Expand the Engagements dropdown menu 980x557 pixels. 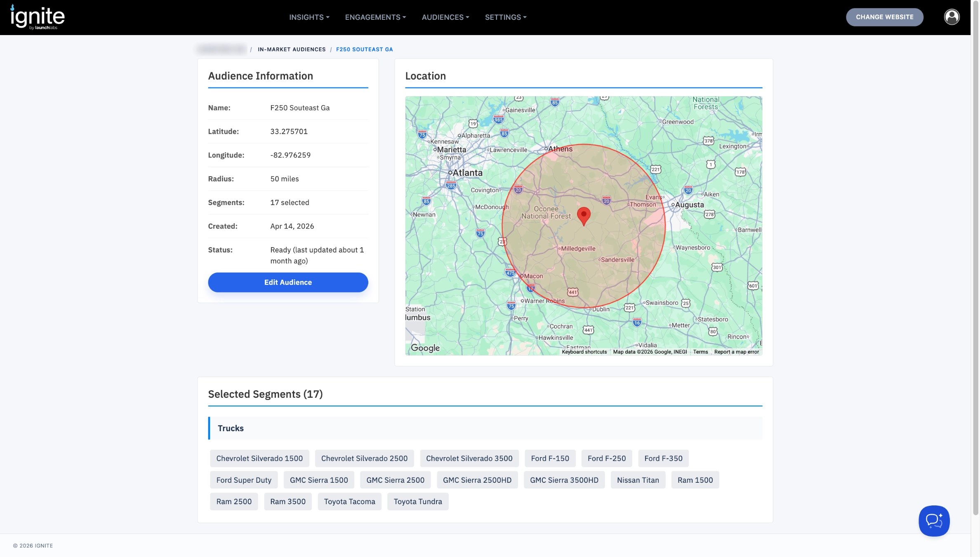tap(375, 17)
